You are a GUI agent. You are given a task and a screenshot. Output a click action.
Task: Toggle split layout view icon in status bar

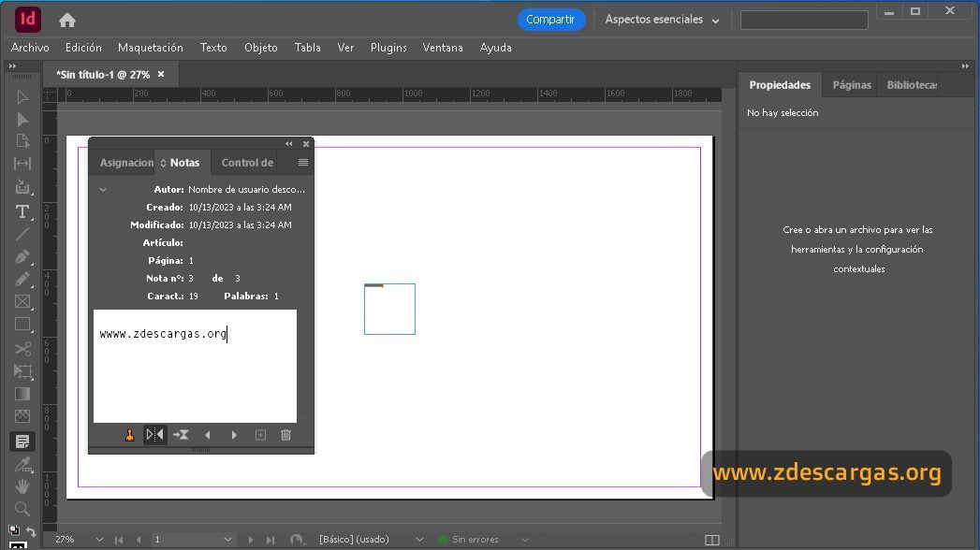tap(712, 540)
